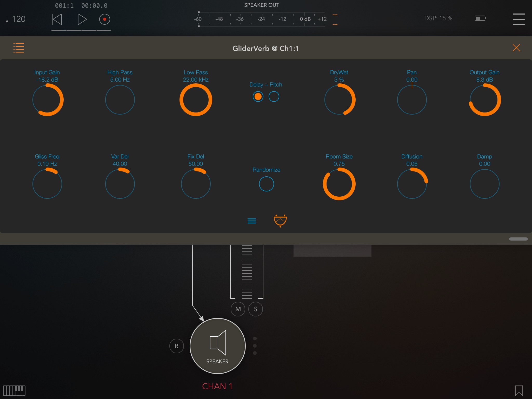This screenshot has width=532, height=399.
Task: Solo CHAN 1 with the S toggle
Action: click(x=255, y=309)
